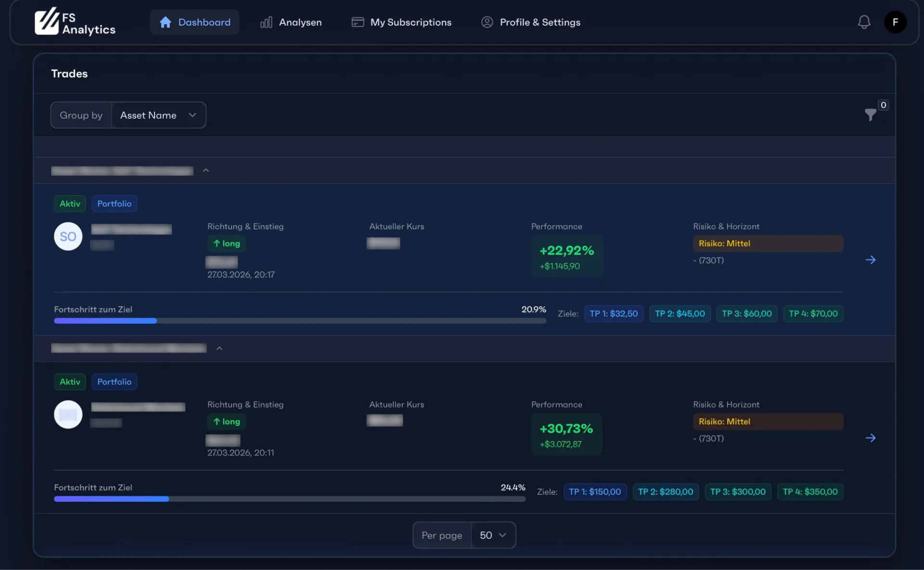Viewport: 924px width, 570px height.
Task: Click the TP 1: $32,50 target chip
Action: (614, 314)
